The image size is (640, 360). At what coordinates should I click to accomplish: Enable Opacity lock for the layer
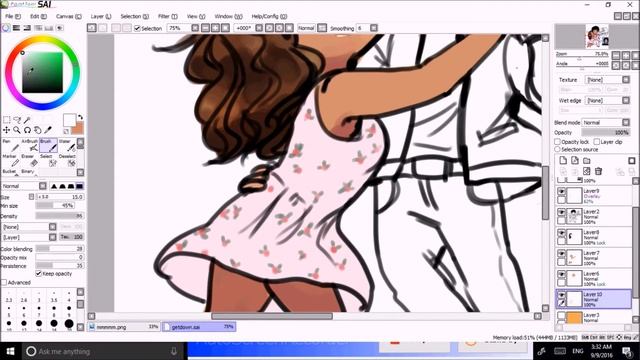[x=557, y=142]
